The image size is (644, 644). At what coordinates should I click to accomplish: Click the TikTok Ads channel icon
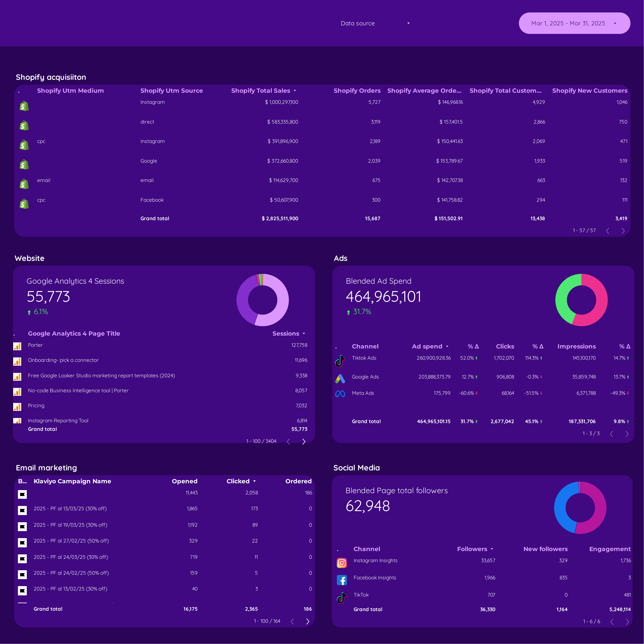[x=340, y=361]
